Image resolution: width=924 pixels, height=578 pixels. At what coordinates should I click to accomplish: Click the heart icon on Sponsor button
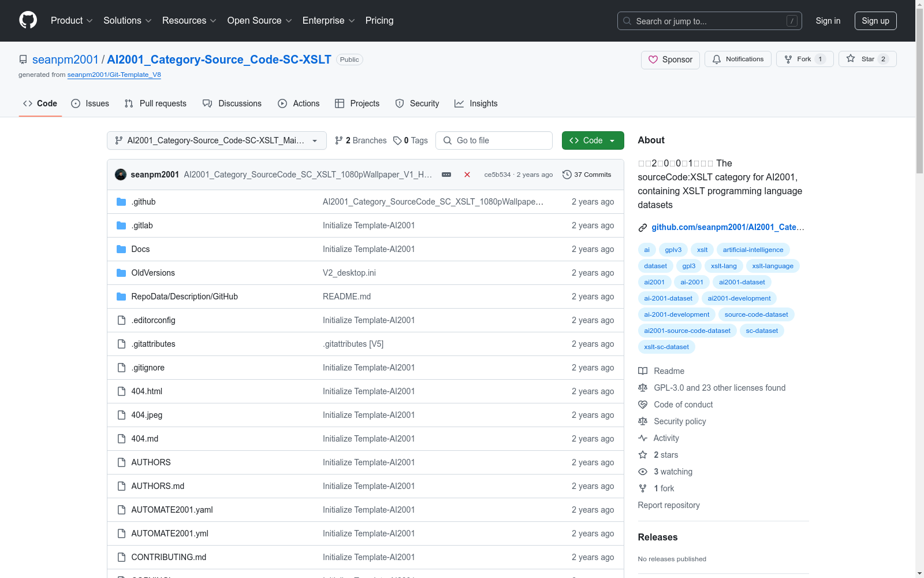click(653, 60)
